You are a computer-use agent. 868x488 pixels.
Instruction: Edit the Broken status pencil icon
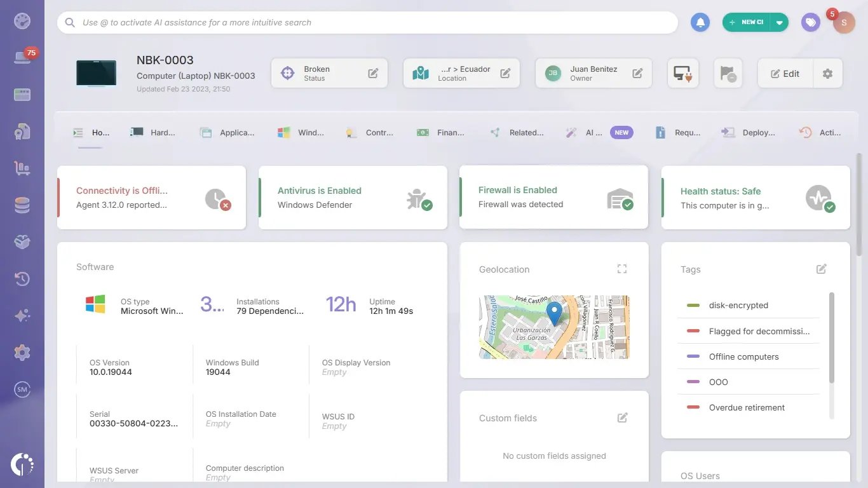(373, 73)
